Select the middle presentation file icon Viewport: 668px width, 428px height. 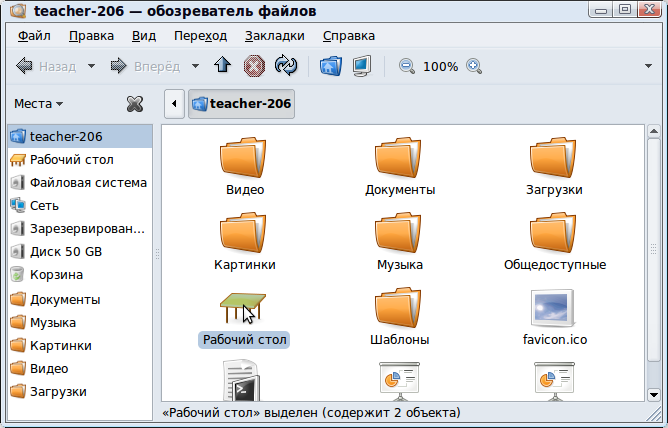(x=399, y=381)
